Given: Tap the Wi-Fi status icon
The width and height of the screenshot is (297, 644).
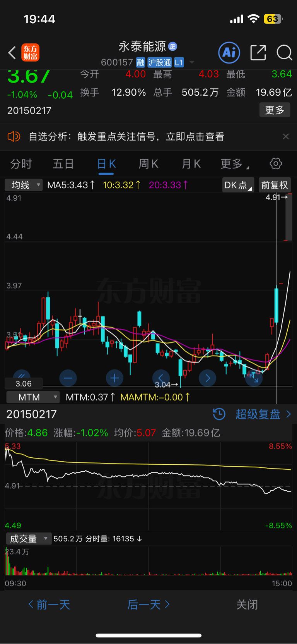Looking at the screenshot, I should 254,19.
